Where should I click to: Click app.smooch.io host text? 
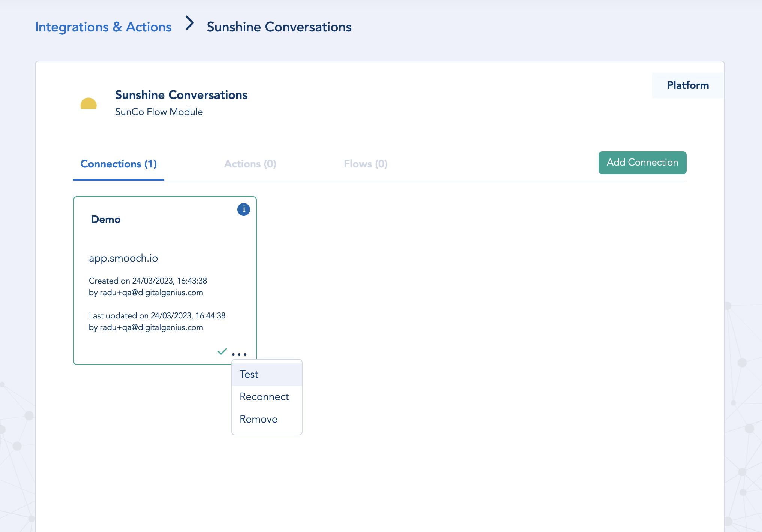123,258
